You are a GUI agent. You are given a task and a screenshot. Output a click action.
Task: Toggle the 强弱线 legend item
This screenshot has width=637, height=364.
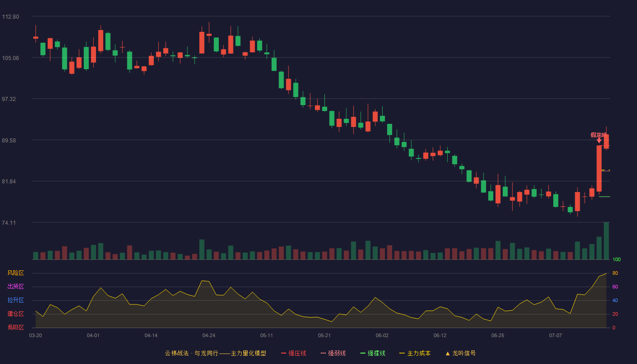coord(333,353)
